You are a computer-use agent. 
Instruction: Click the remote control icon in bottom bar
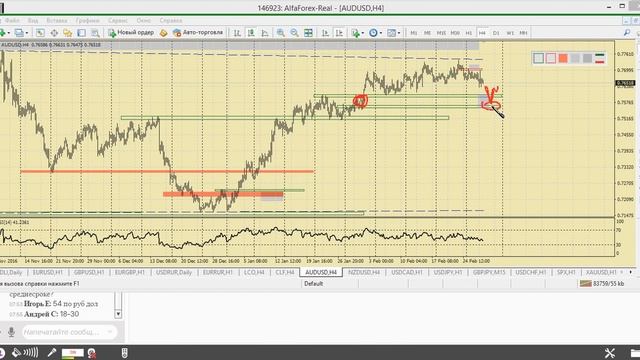point(125,353)
